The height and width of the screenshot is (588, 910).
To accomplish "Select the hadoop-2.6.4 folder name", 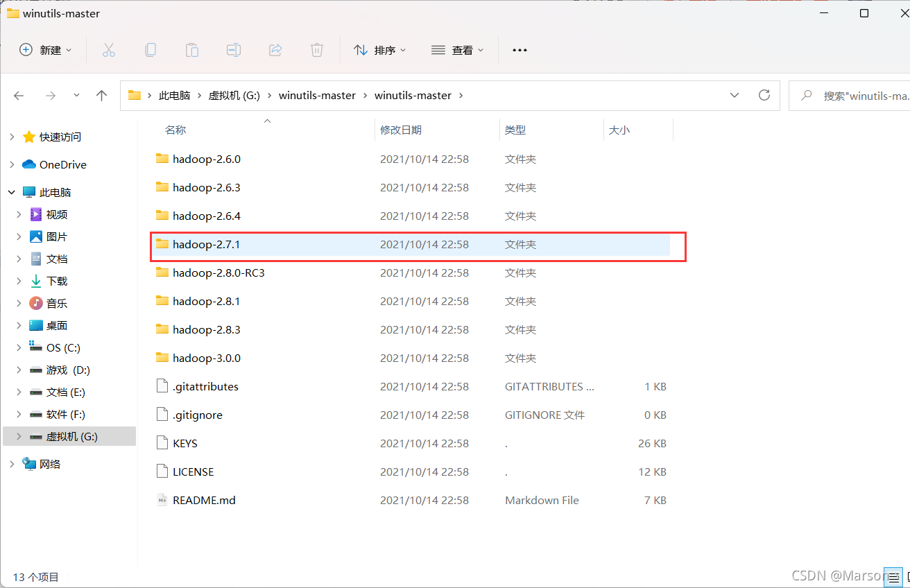I will click(x=207, y=216).
